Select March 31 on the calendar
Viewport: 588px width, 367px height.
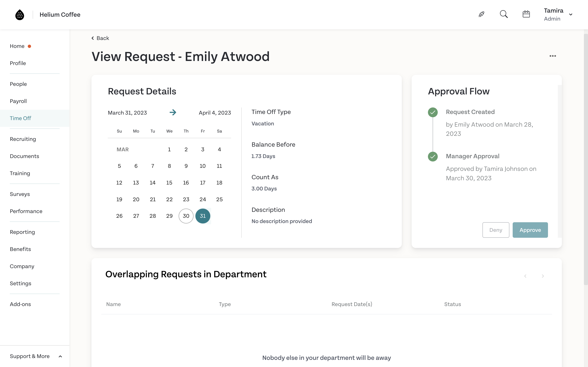click(x=203, y=216)
